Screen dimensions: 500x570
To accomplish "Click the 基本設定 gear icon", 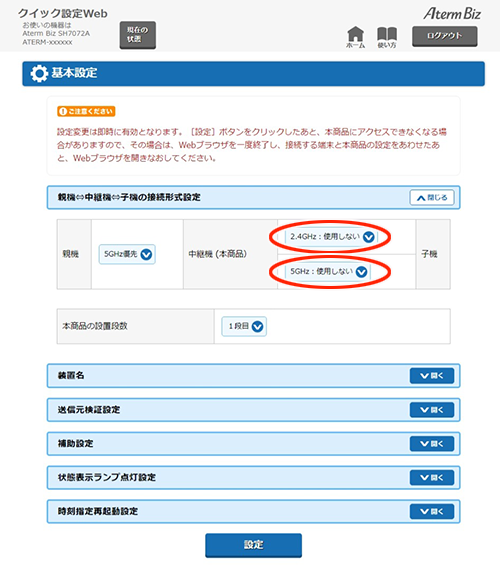I will (39, 73).
